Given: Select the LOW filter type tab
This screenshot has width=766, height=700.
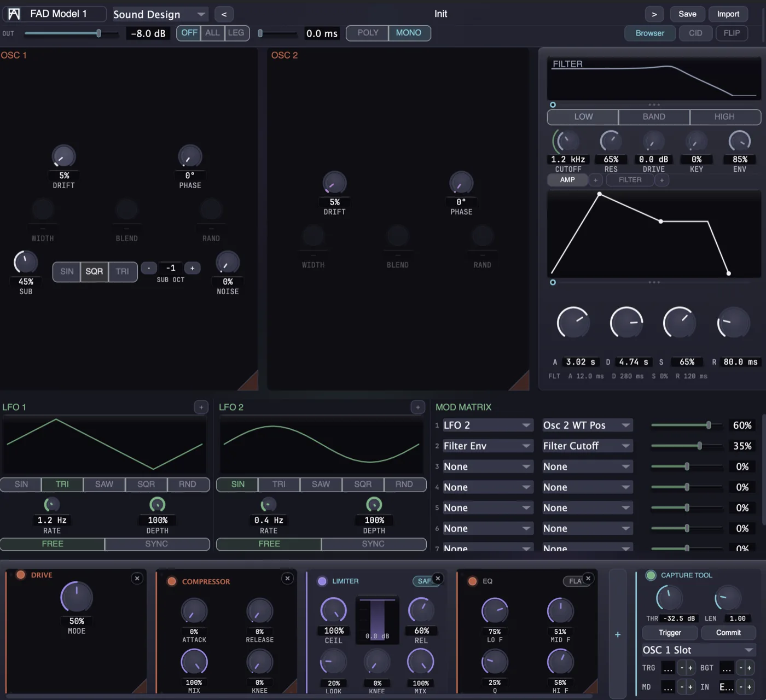Looking at the screenshot, I should (583, 117).
